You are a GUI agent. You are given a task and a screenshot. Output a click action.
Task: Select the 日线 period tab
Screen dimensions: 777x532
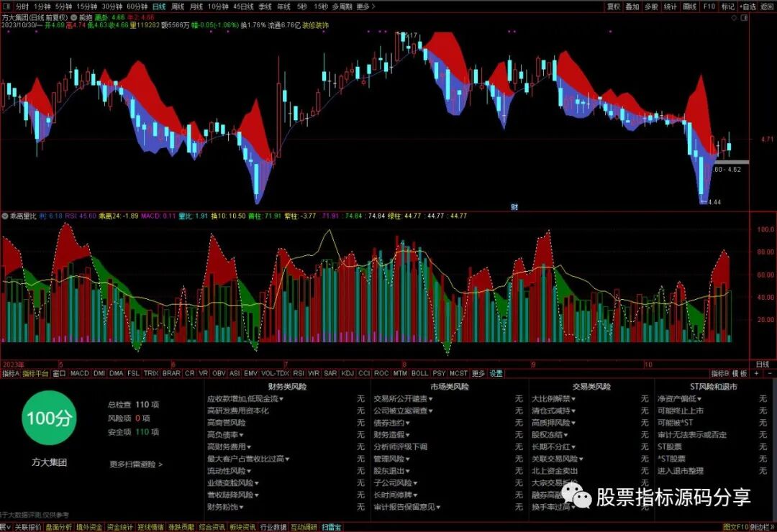pos(159,6)
